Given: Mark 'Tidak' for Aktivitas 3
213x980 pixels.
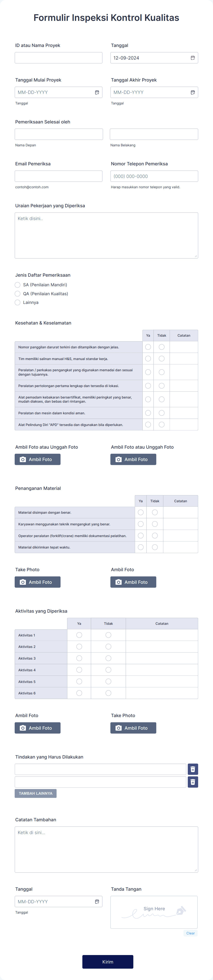Looking at the screenshot, I should [108, 658].
